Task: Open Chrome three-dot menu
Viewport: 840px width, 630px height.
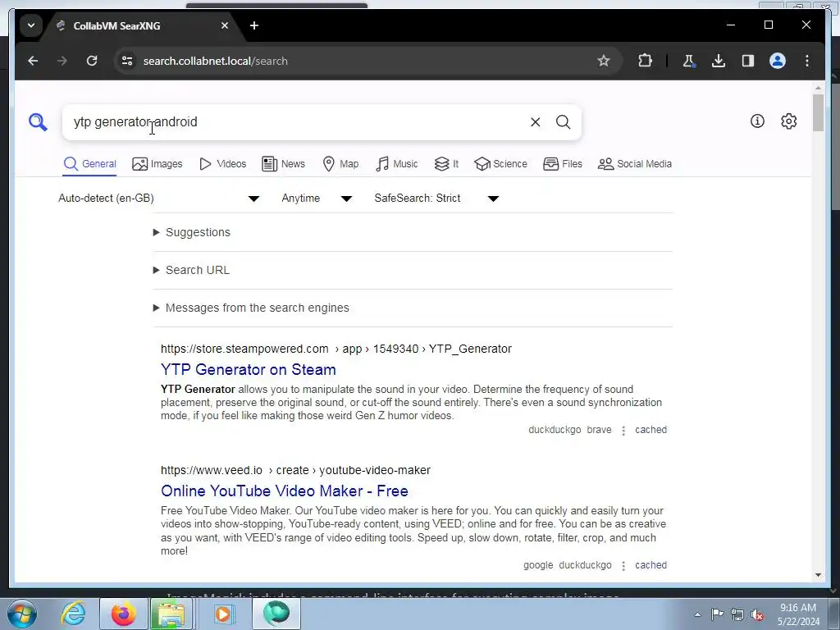Action: 807,61
